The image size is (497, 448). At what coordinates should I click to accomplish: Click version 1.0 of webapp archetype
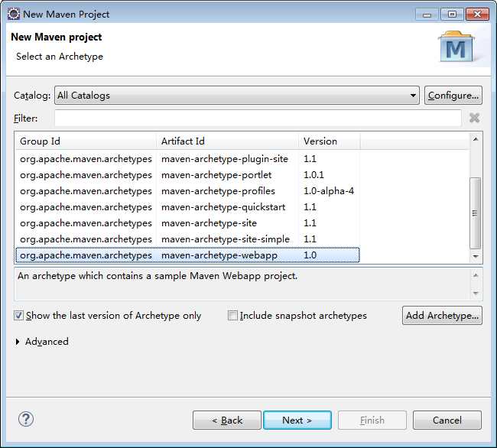coord(310,255)
